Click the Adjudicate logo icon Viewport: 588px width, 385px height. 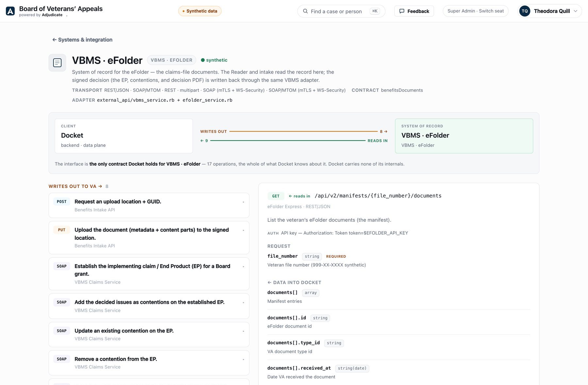pos(10,11)
